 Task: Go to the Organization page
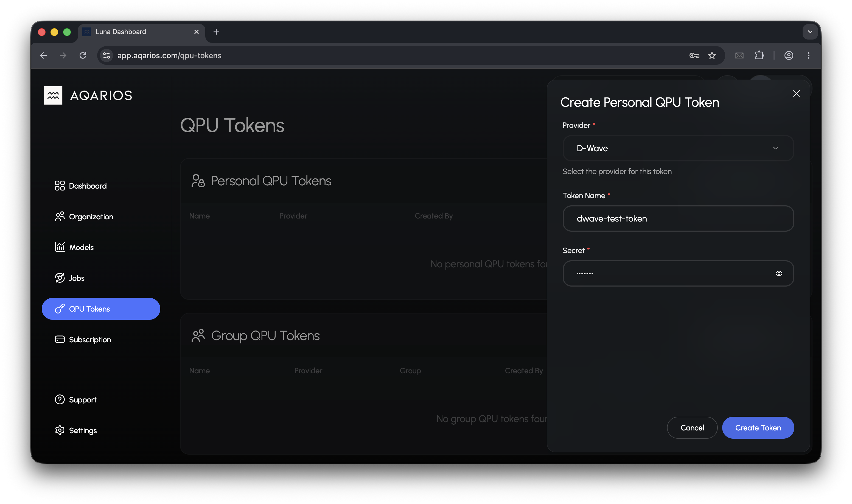point(84,217)
